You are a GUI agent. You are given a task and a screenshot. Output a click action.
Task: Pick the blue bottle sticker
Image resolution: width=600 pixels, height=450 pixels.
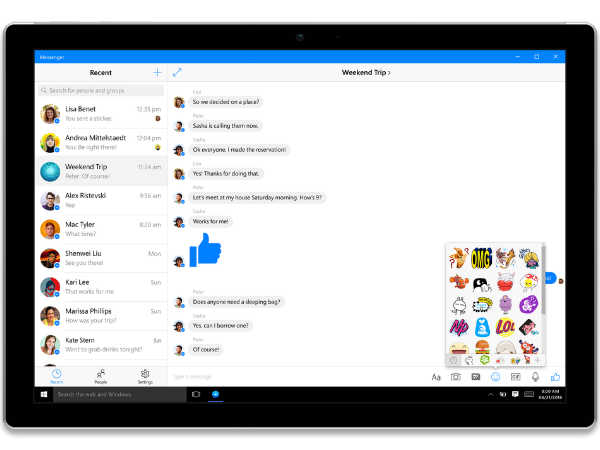point(482,327)
